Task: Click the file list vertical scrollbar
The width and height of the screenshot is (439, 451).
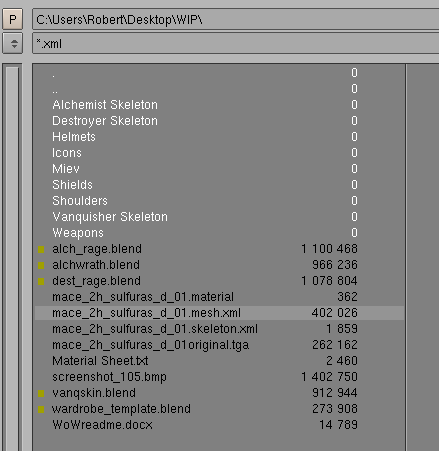Action: pyautogui.click(x=12, y=257)
